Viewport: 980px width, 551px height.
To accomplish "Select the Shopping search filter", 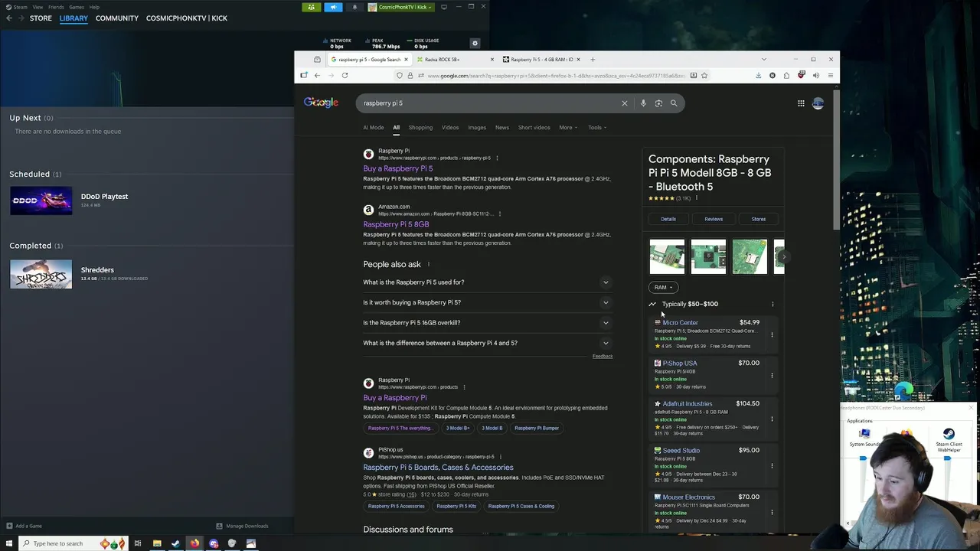I will pyautogui.click(x=420, y=128).
